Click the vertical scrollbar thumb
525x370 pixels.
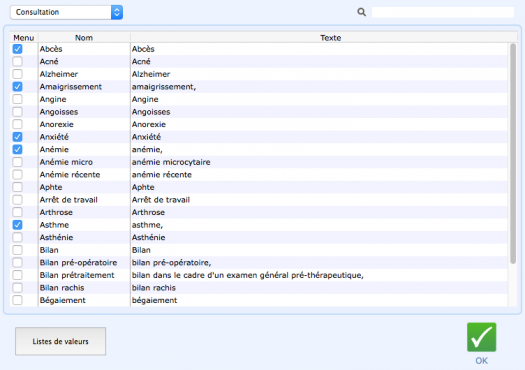[513, 153]
